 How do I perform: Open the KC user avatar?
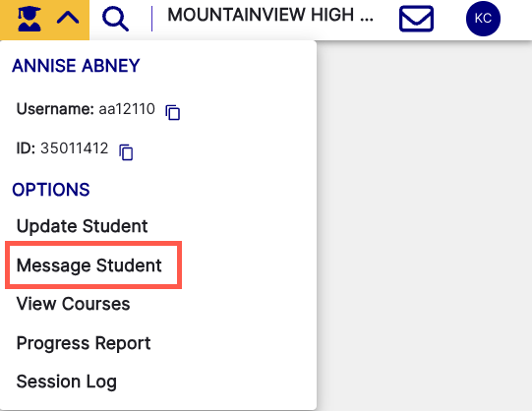click(x=483, y=19)
